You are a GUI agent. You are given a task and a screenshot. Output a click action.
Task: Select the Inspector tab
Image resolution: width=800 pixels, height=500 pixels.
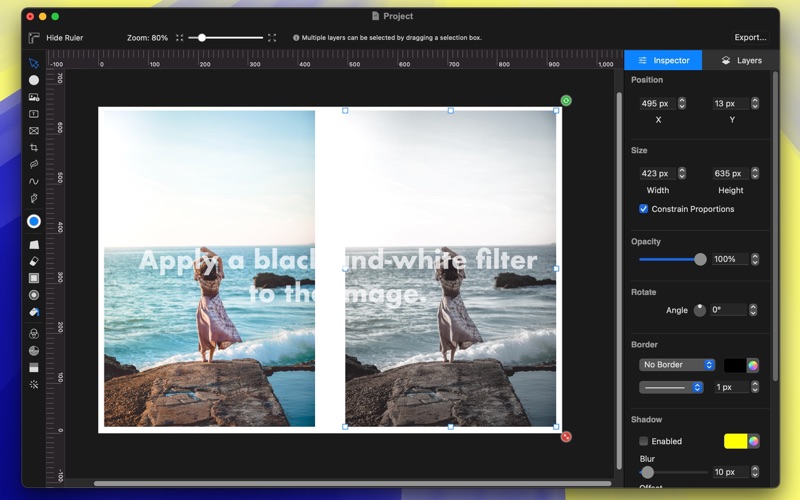point(663,61)
